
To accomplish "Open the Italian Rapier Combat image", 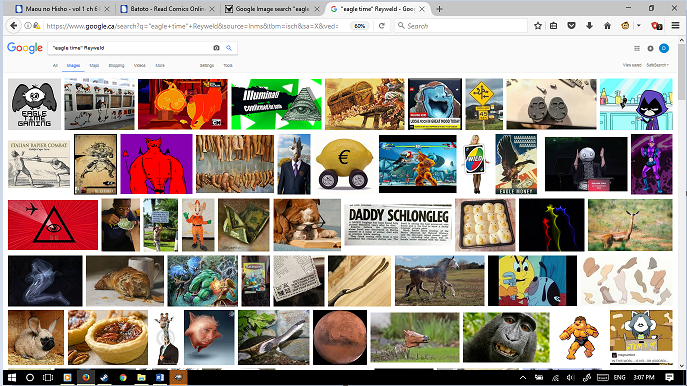I will 39,164.
